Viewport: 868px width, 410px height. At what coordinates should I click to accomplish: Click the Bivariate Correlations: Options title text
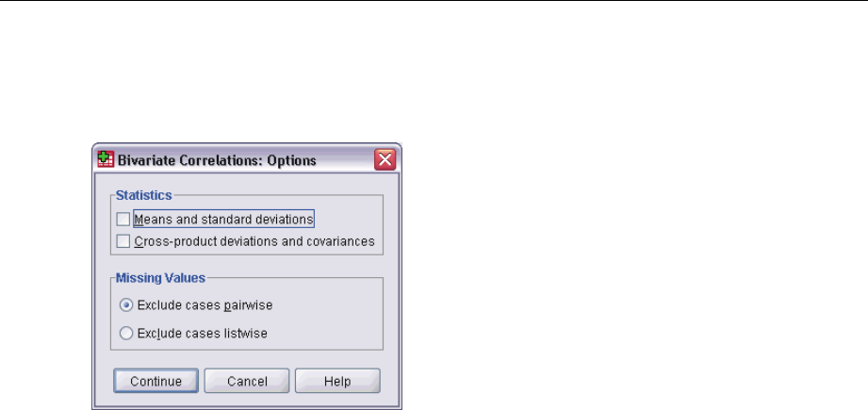click(217, 160)
